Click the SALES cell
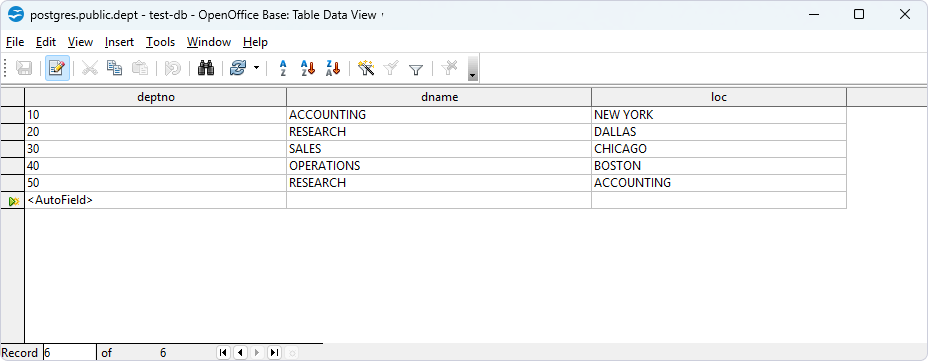928x361 pixels. pos(439,149)
